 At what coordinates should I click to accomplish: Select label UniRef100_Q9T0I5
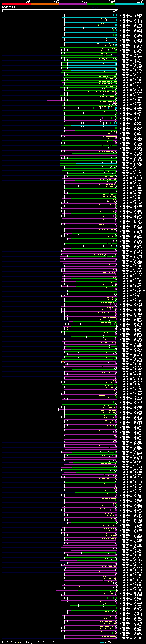click(x=131, y=635)
